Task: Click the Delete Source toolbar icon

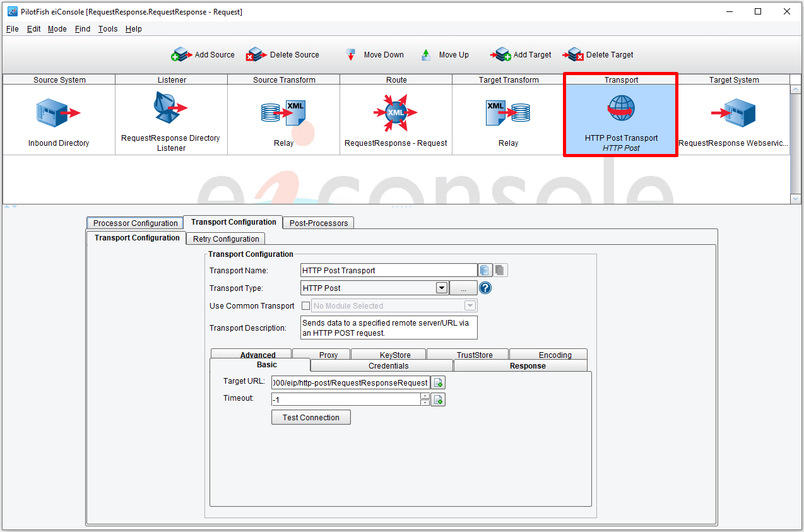Action: pos(257,55)
